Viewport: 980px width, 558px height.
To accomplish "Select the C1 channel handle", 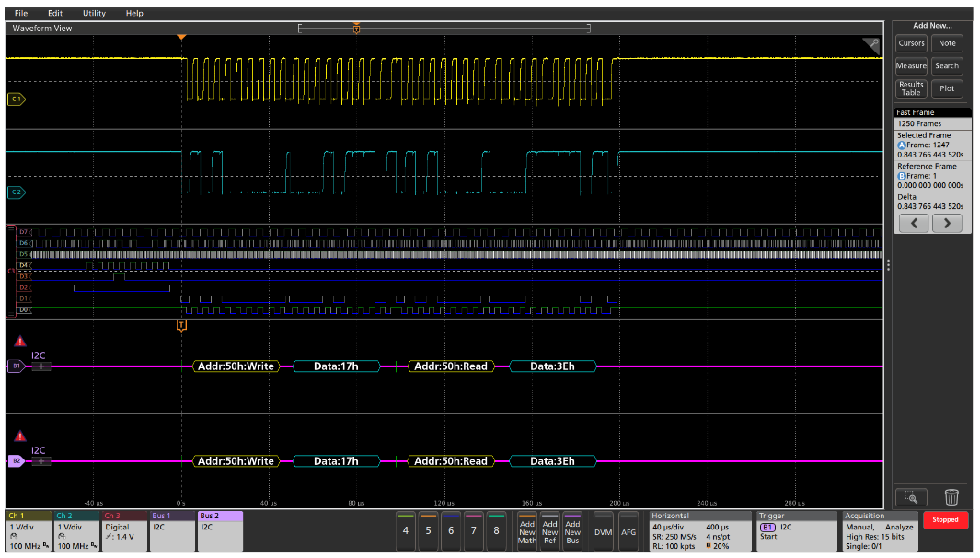I will click(x=16, y=99).
